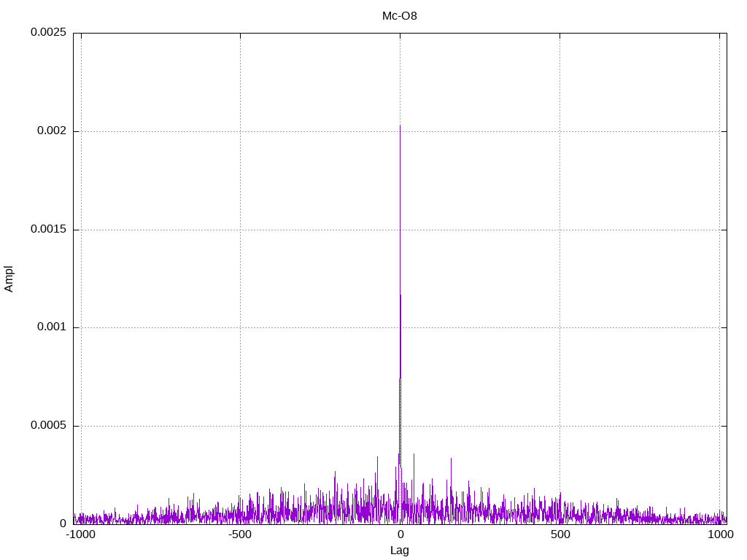Click the top of the tallest central spike
Screen dimensions: 747x560
pyautogui.click(x=400, y=125)
